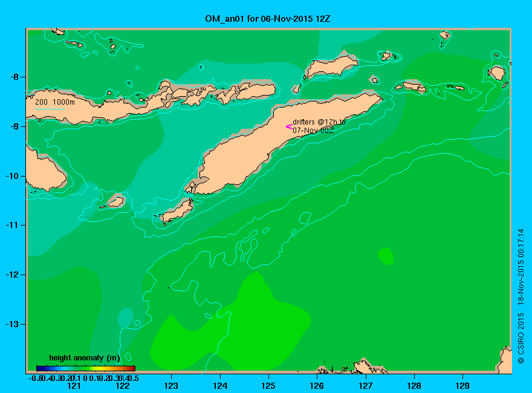Click the latitude label -11 on the axis
Screen dimensions: 532x393
[x=12, y=225]
